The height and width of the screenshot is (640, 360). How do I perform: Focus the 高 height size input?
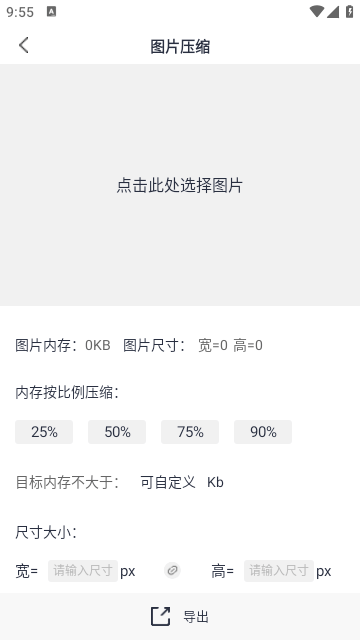click(279, 571)
